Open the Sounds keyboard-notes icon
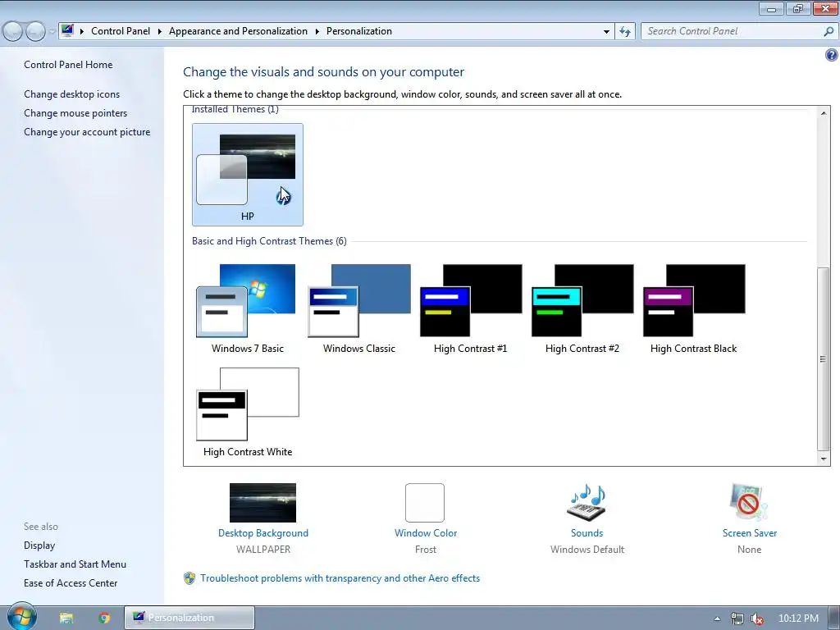Image resolution: width=840 pixels, height=630 pixels. tap(587, 503)
